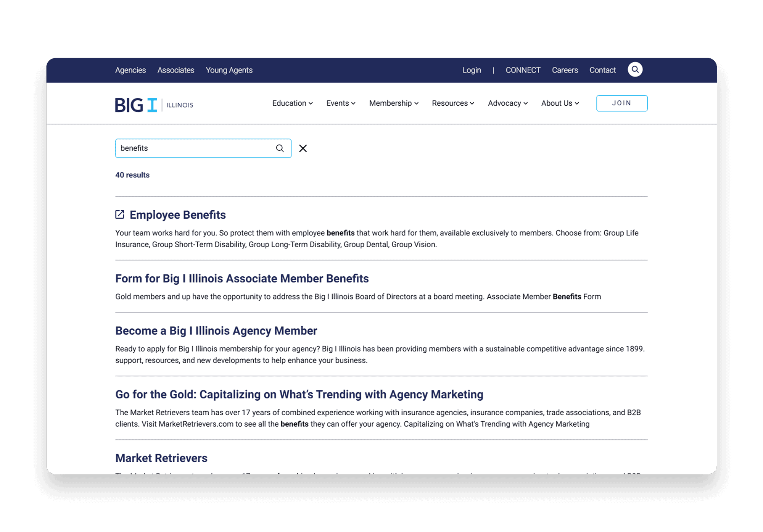763x532 pixels.
Task: Click the description starting 'Your team works hard'
Action: point(377,239)
